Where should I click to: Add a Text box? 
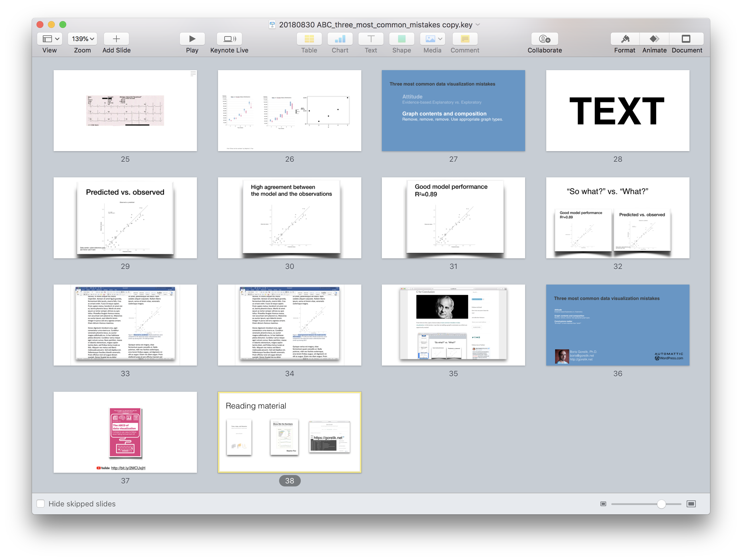(371, 39)
